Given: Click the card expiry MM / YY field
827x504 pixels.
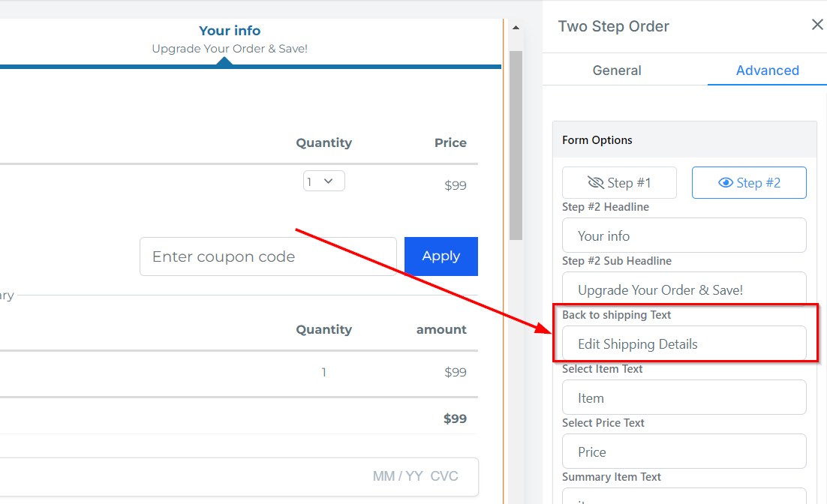Looking at the screenshot, I should (398, 476).
